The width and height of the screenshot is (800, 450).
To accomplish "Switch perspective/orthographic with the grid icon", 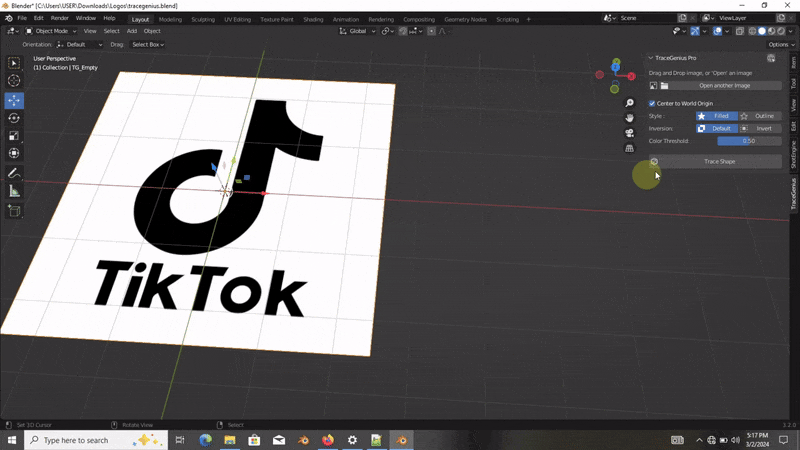I will click(630, 148).
